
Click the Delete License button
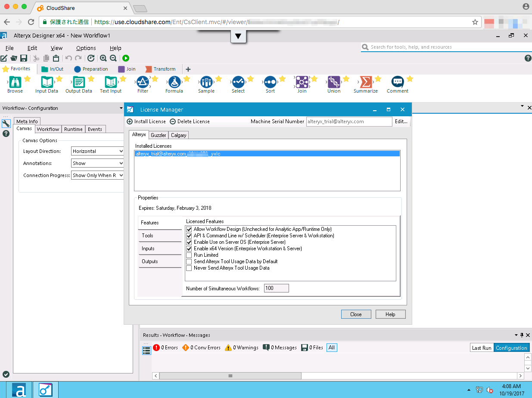click(190, 121)
